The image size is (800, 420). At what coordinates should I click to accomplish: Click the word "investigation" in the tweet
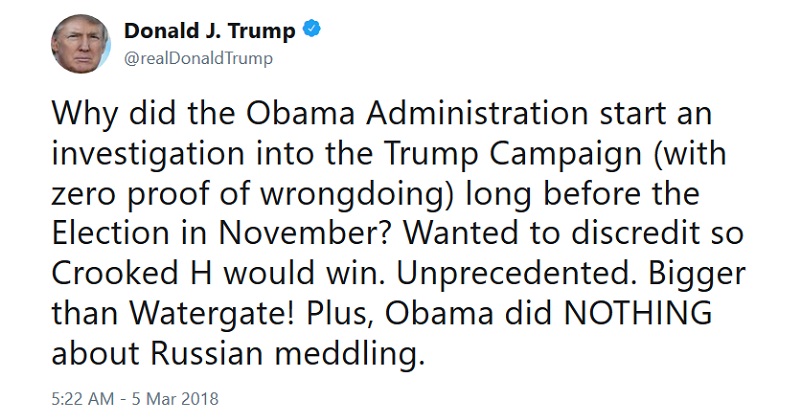[x=148, y=154]
